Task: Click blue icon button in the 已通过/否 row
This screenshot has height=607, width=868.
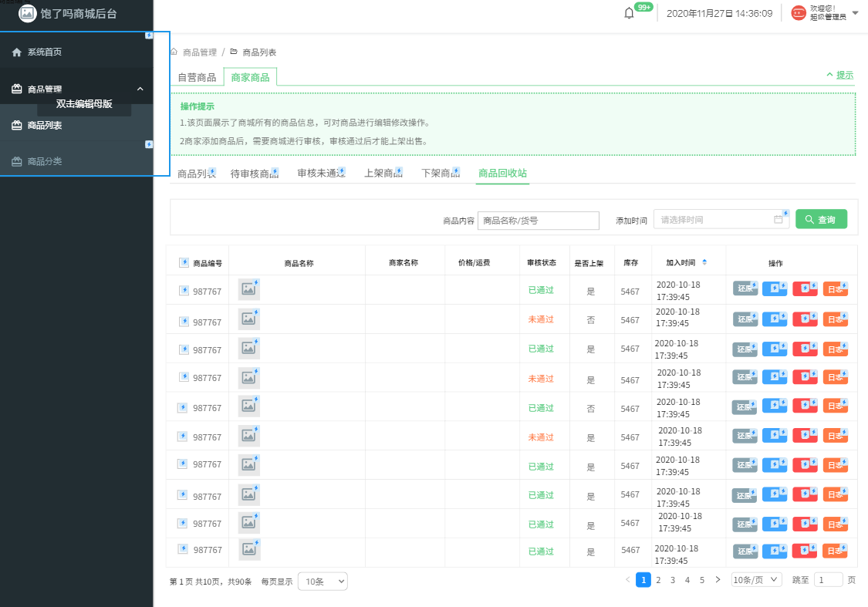Action: tap(775, 406)
